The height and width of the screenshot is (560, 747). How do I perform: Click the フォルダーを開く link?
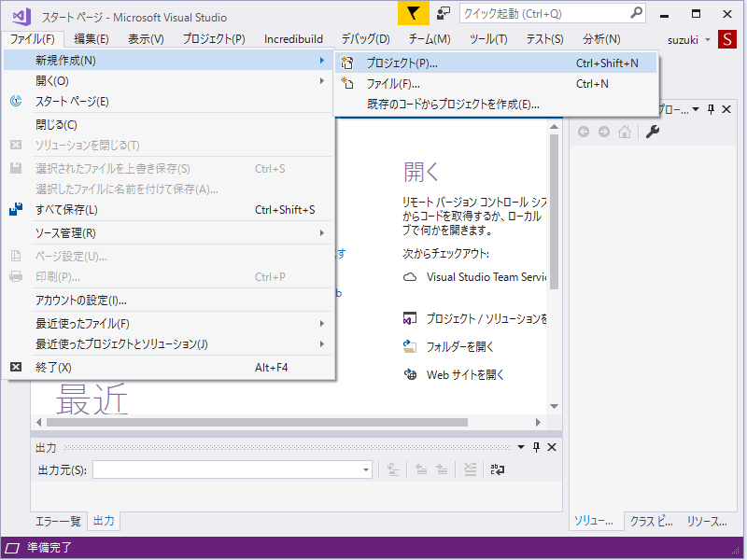[x=460, y=346]
